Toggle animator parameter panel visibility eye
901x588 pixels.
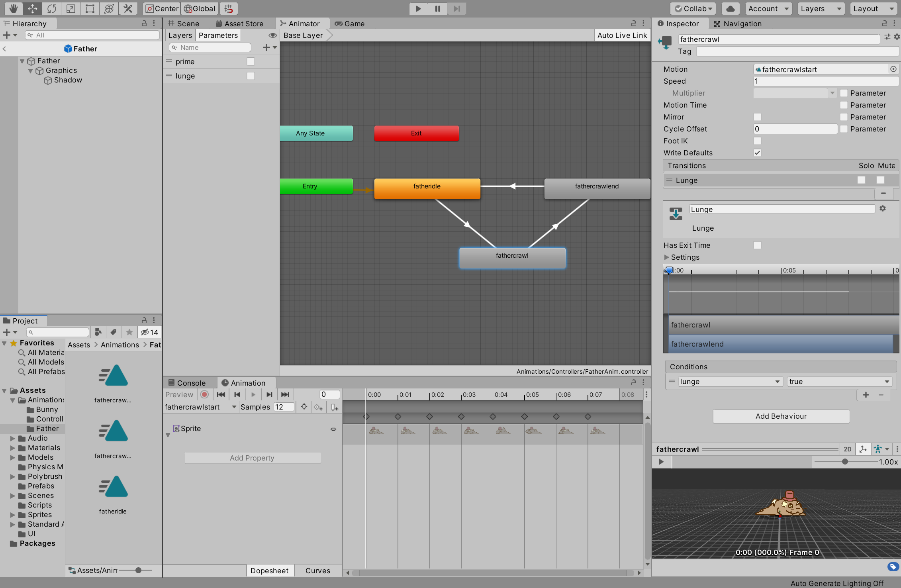pyautogui.click(x=272, y=35)
